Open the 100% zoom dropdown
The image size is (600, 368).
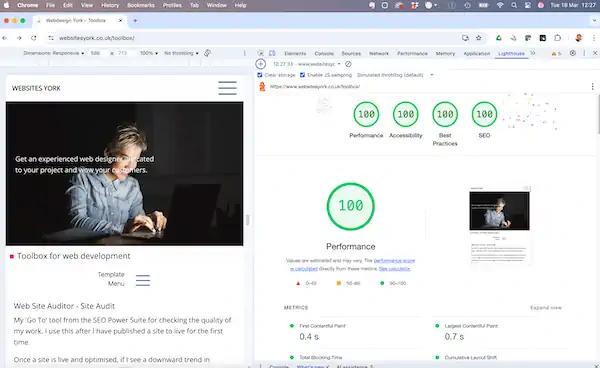tap(149, 53)
